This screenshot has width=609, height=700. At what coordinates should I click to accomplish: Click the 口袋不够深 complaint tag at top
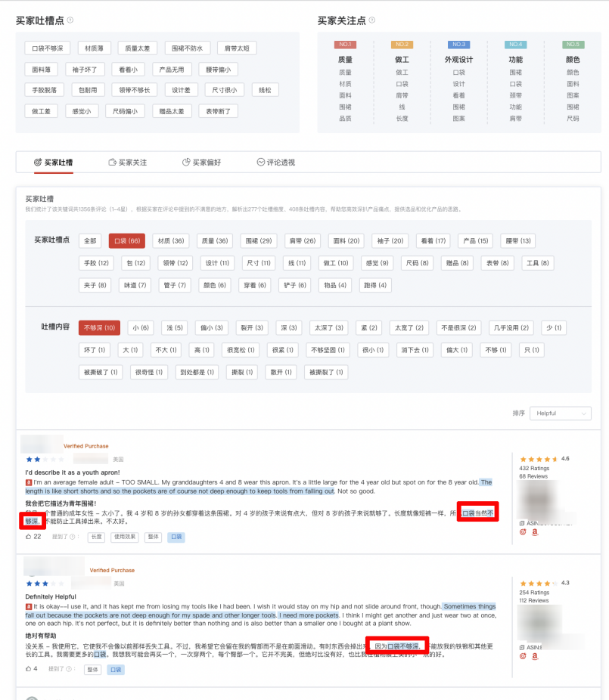click(x=48, y=48)
